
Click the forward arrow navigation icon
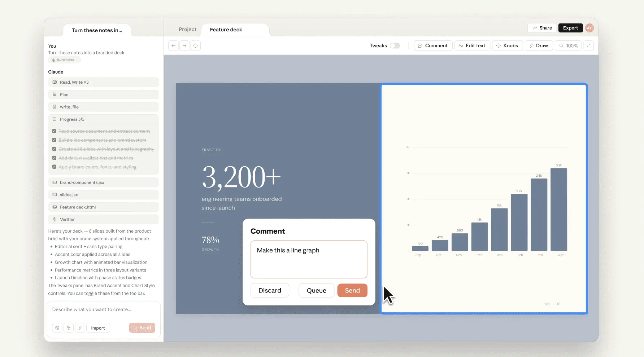[184, 46]
